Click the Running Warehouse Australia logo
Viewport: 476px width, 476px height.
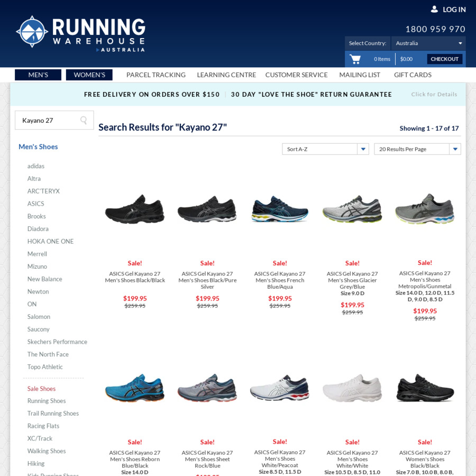pos(80,33)
